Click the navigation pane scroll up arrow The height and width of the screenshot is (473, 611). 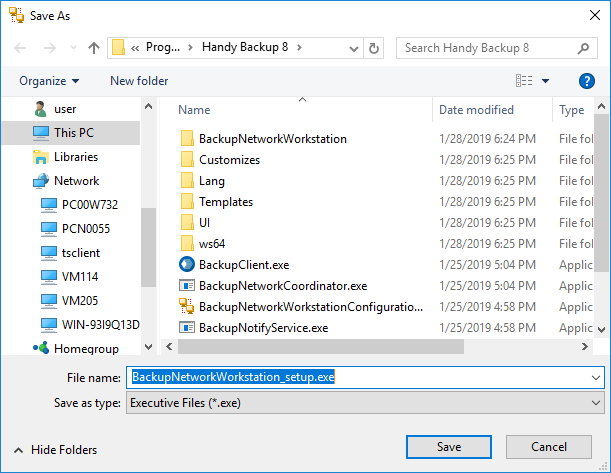(x=148, y=106)
